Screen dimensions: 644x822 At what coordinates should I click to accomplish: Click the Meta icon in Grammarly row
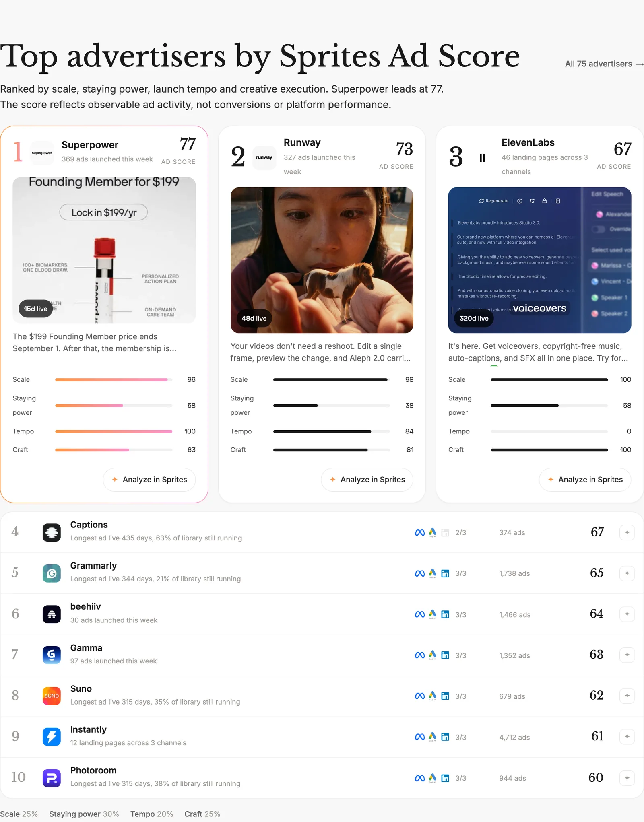420,573
